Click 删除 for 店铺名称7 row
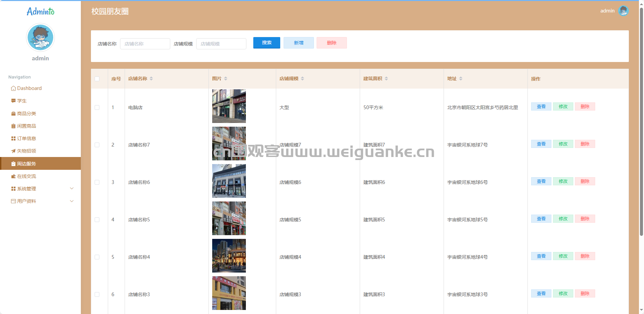The image size is (644, 314). pos(585,144)
